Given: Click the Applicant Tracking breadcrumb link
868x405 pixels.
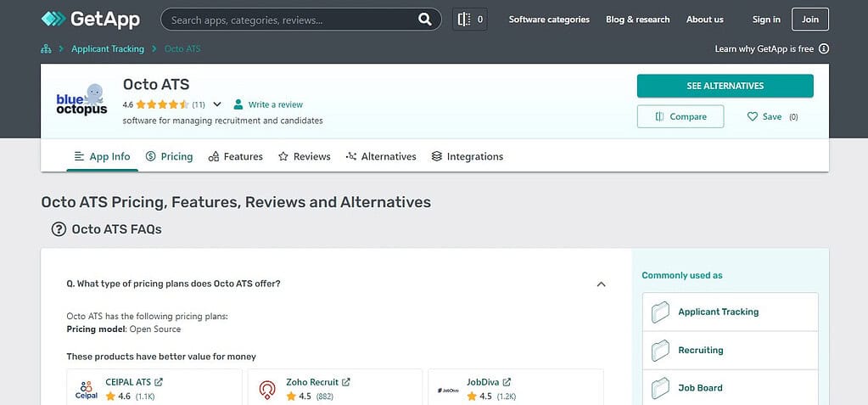Looking at the screenshot, I should [x=108, y=48].
